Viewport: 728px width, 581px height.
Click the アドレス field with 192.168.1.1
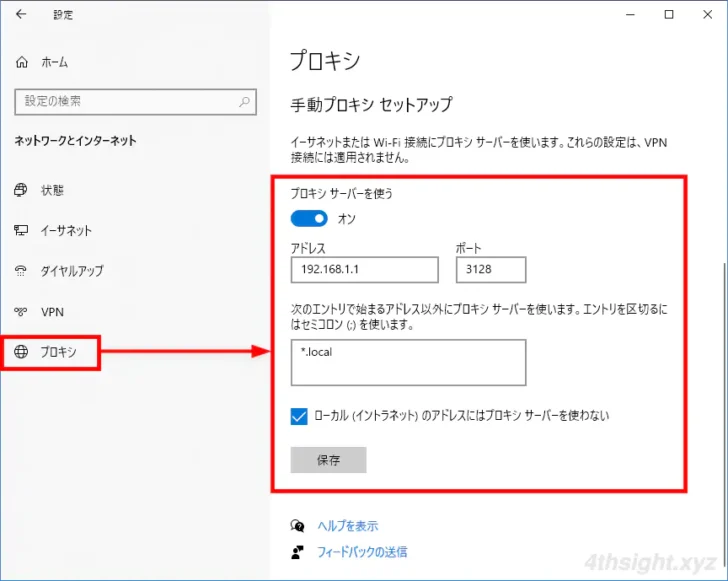(x=364, y=269)
